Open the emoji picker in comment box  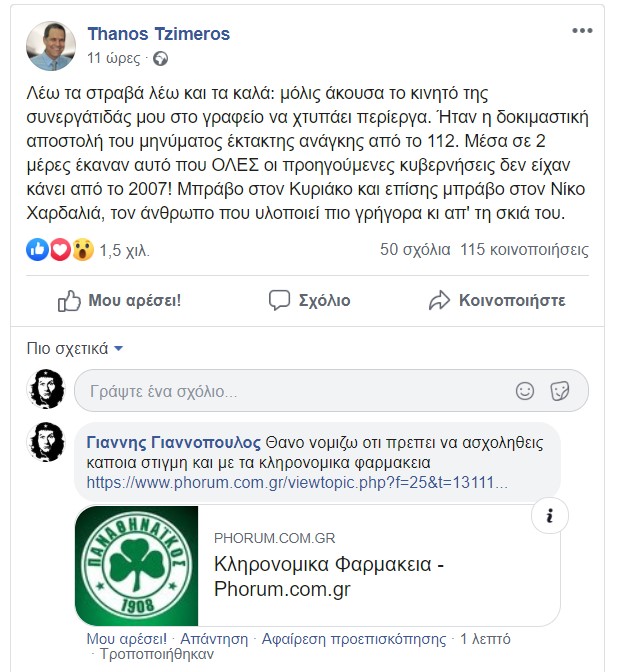[525, 391]
